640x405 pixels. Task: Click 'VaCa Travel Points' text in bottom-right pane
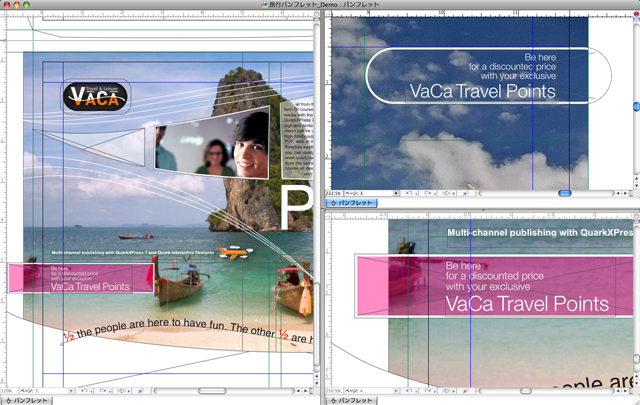[x=527, y=304]
